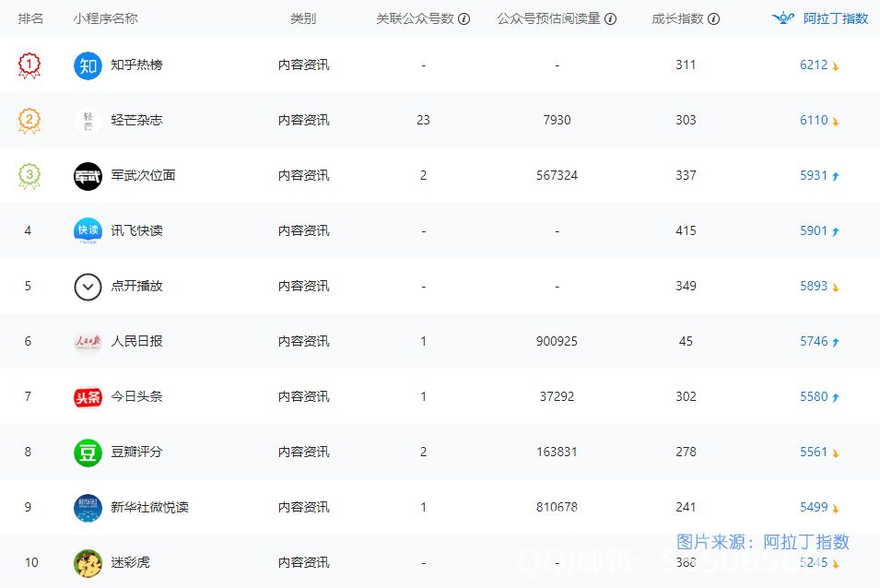Screen dimensions: 880x588
Task: Click the 点开播放 circular arrow icon
Action: click(x=88, y=287)
